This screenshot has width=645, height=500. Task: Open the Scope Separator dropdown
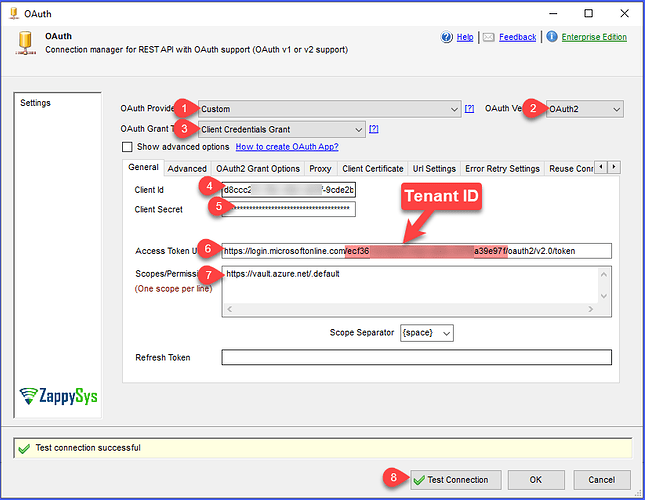(427, 333)
